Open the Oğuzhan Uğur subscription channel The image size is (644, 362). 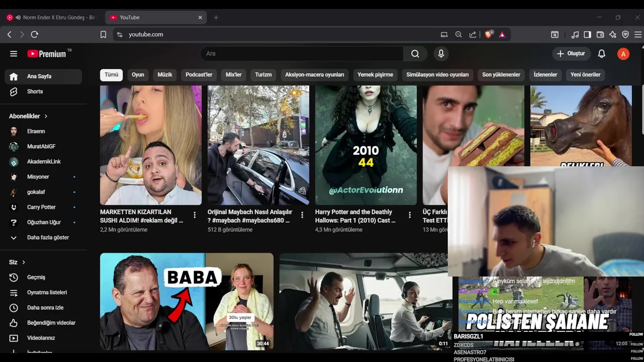click(43, 222)
